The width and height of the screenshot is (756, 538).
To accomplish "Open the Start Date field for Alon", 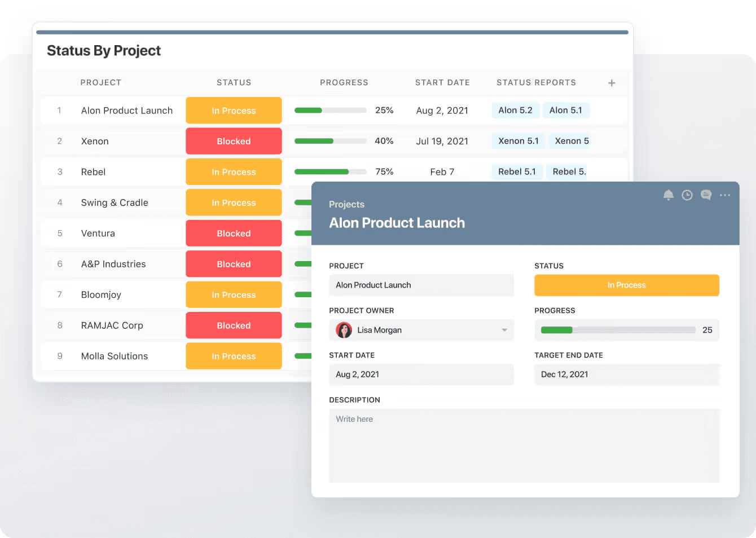I will (421, 374).
